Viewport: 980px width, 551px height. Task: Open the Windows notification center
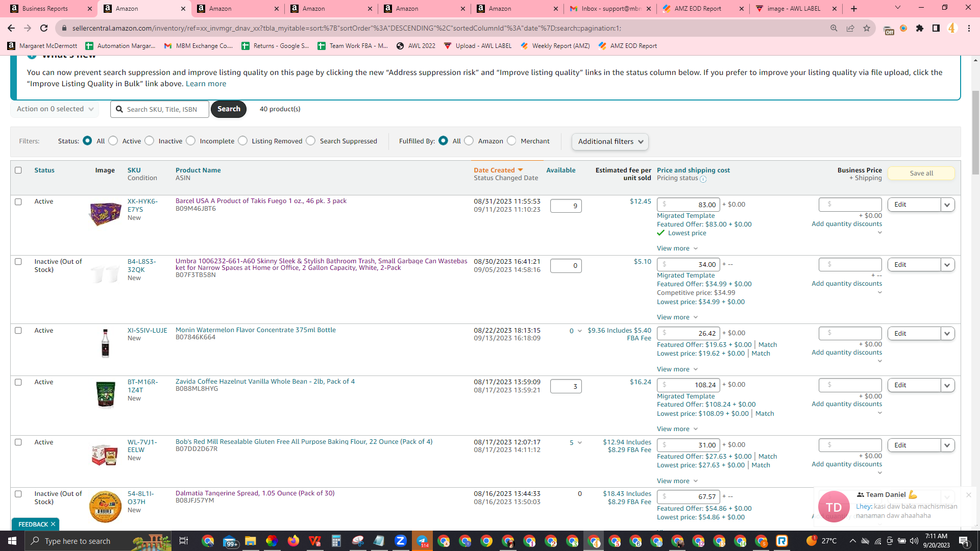coord(964,541)
